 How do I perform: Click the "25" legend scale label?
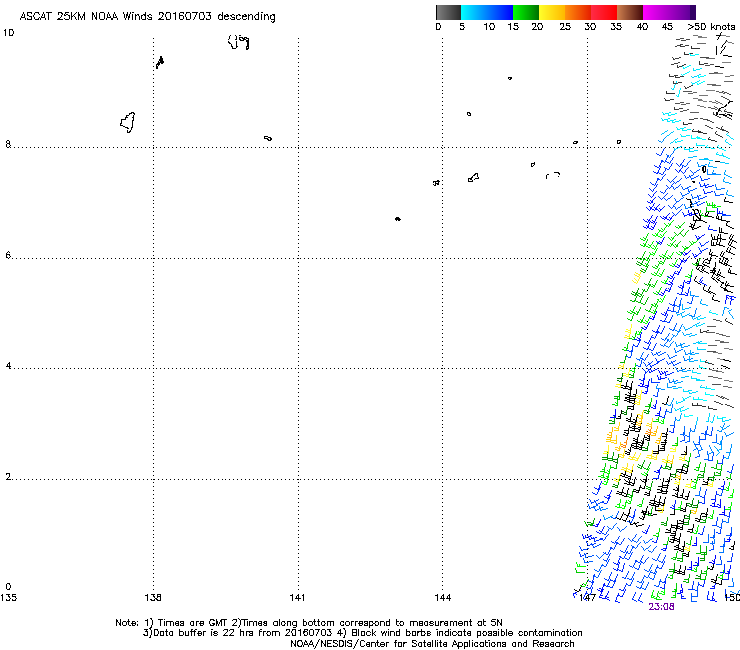coord(565,27)
